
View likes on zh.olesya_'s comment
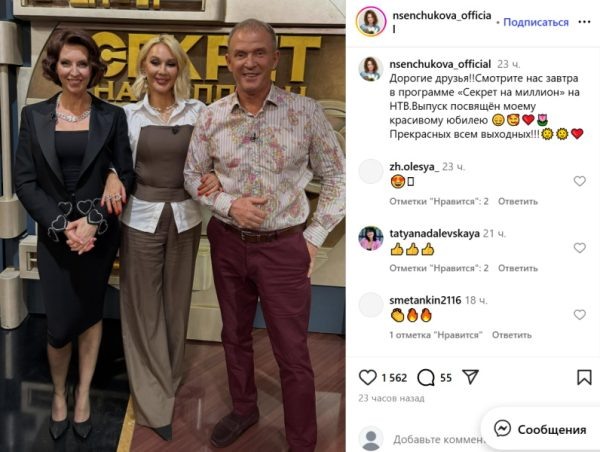[x=439, y=201]
